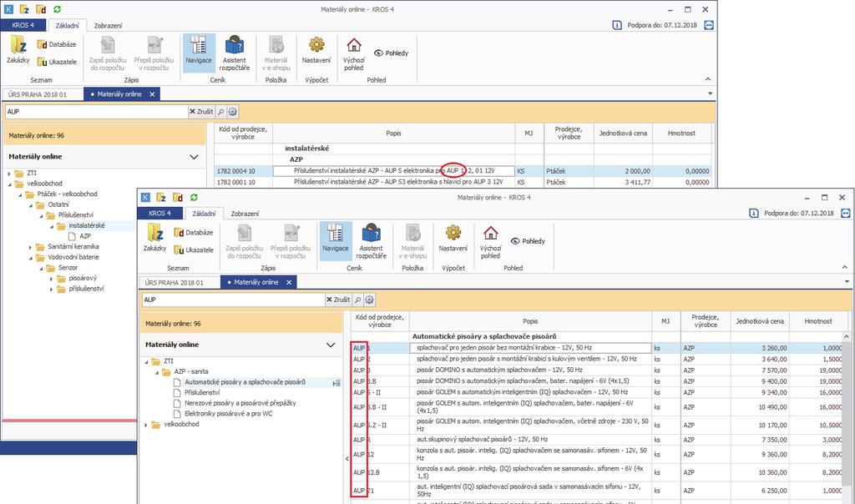
Task: Click search magnifier in front window
Action: click(357, 300)
